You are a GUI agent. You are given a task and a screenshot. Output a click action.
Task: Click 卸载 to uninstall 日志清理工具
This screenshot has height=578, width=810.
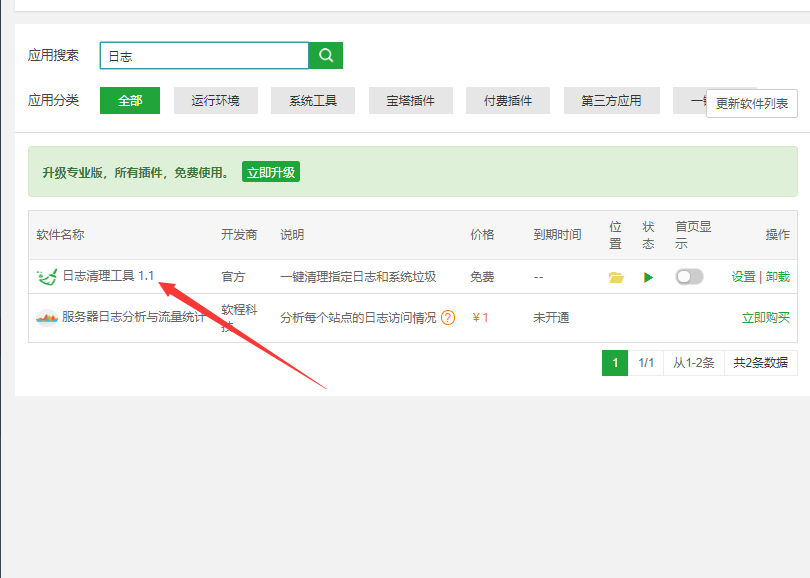point(778,277)
